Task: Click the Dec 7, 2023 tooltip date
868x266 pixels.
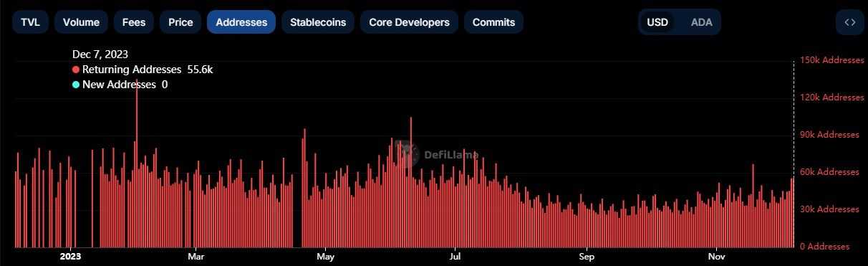Action: click(100, 54)
